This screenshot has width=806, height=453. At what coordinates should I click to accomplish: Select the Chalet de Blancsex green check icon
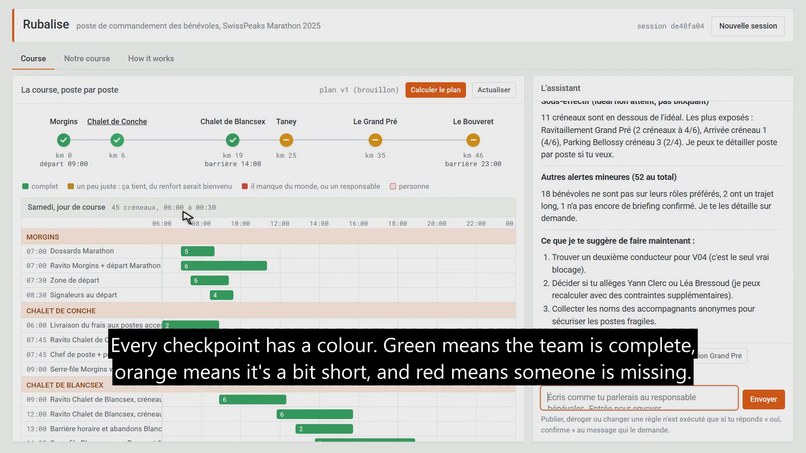coord(232,140)
